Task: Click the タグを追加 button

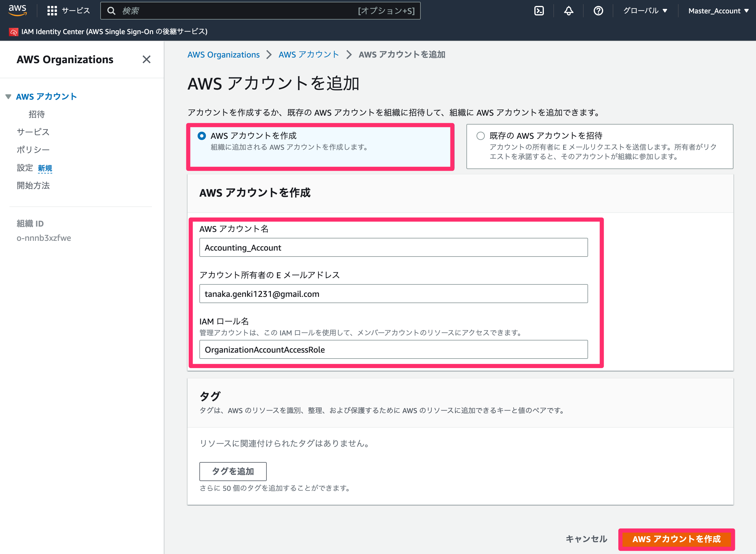Action: 233,471
